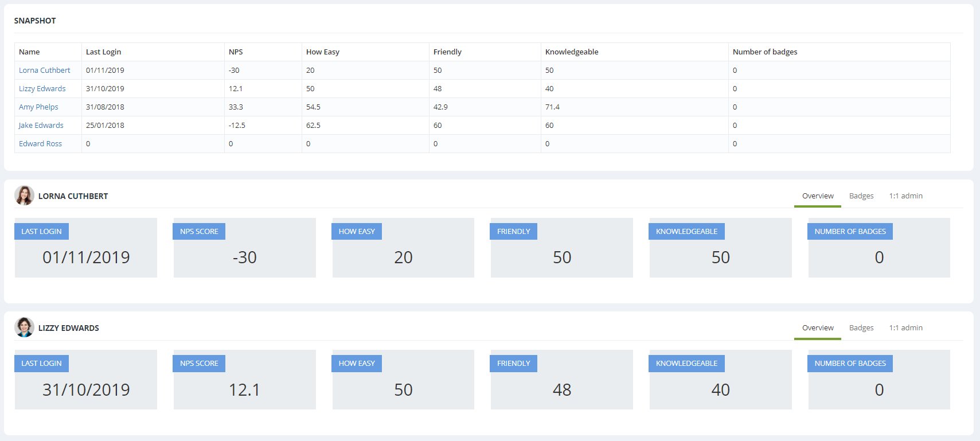
Task: Click Lorna Cuthbert's LAST LOGIN label
Action: pyautogui.click(x=41, y=231)
